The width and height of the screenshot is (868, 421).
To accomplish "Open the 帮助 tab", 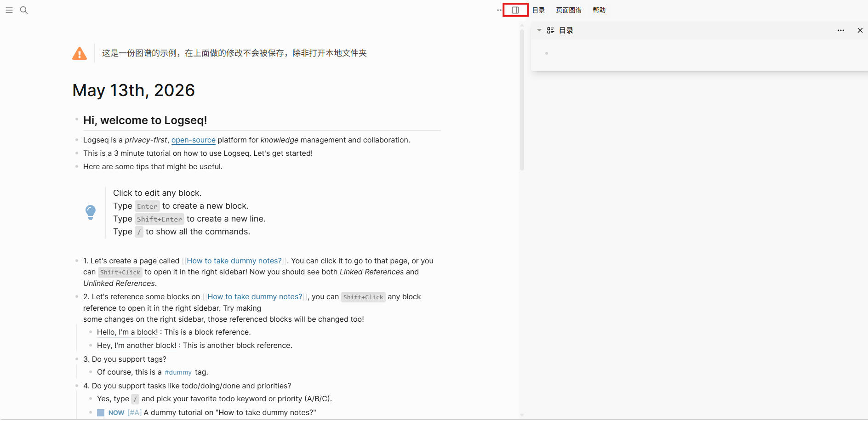I will coord(599,10).
